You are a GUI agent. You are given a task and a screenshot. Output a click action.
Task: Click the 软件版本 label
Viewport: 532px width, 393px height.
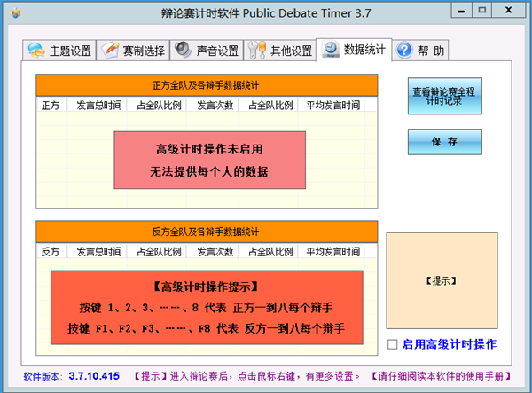(43, 376)
